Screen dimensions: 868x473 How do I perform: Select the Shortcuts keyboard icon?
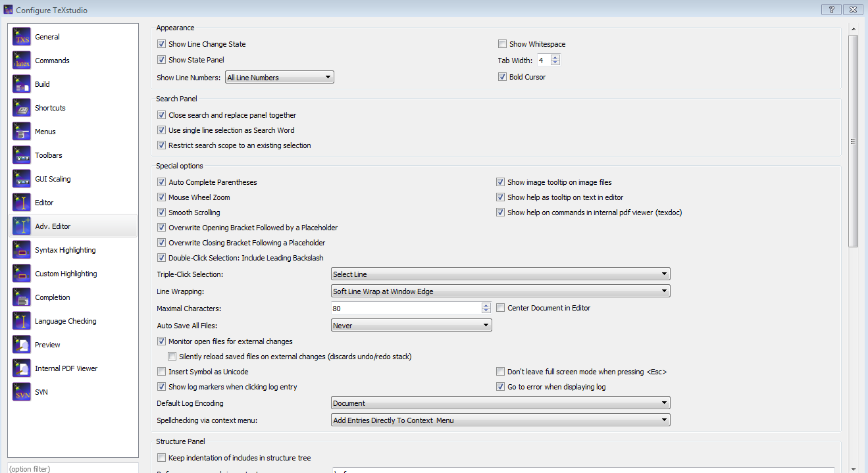pyautogui.click(x=22, y=108)
